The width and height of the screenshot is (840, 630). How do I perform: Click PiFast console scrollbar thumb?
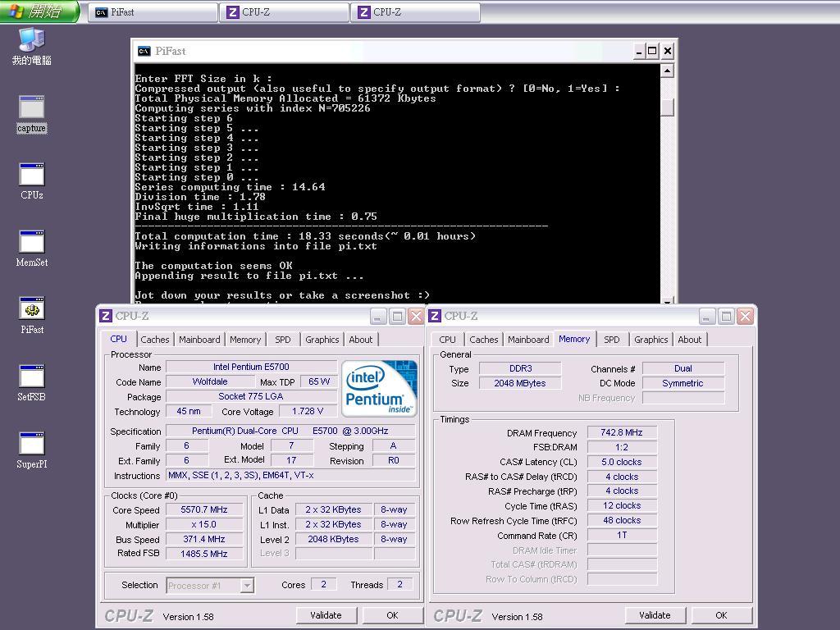667,107
